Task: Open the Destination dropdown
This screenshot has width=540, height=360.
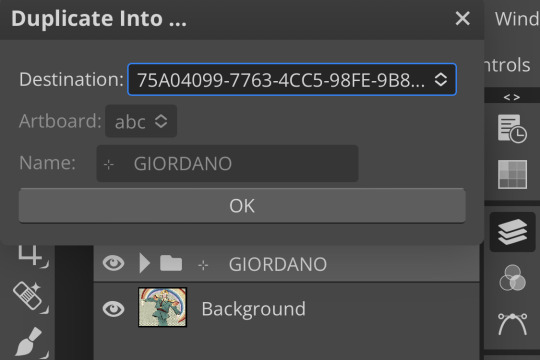Action: tap(292, 80)
